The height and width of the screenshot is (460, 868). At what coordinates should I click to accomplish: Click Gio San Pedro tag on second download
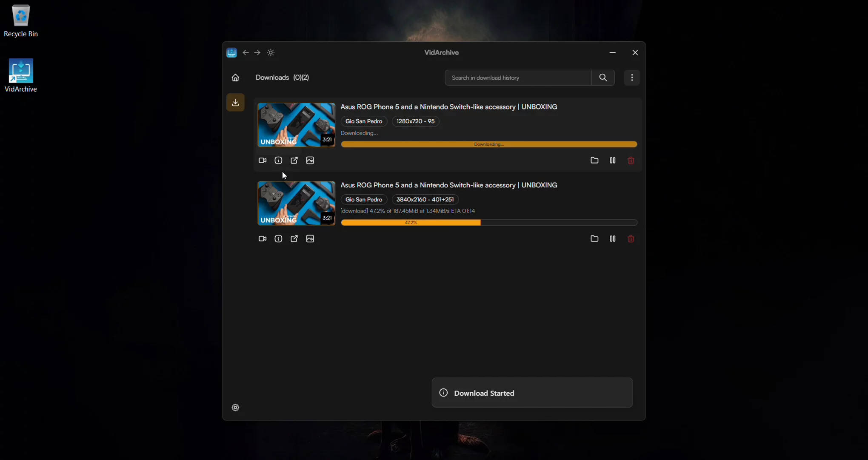pos(364,199)
